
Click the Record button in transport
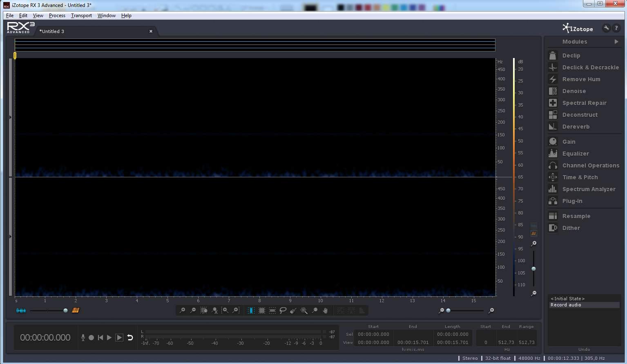(x=91, y=337)
